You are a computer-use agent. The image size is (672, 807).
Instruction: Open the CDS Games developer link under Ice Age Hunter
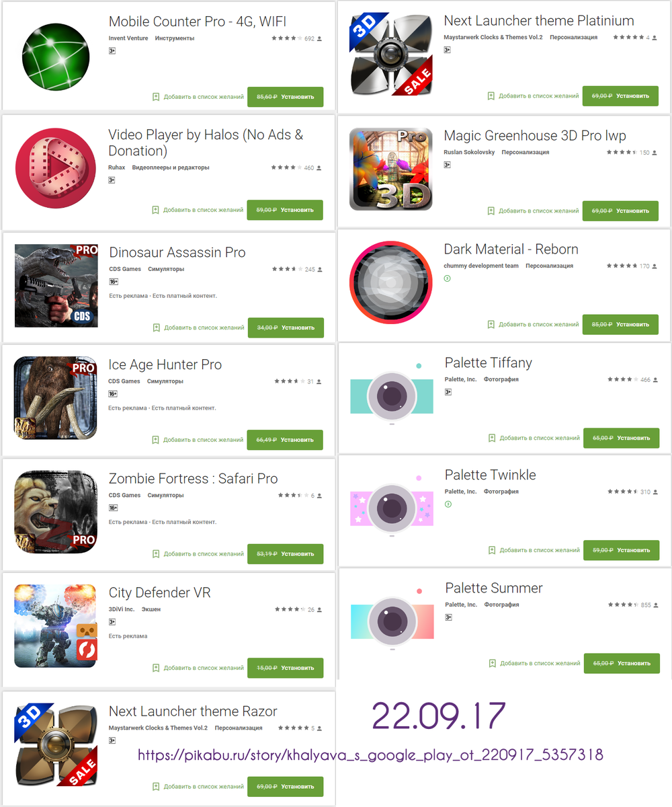point(124,381)
